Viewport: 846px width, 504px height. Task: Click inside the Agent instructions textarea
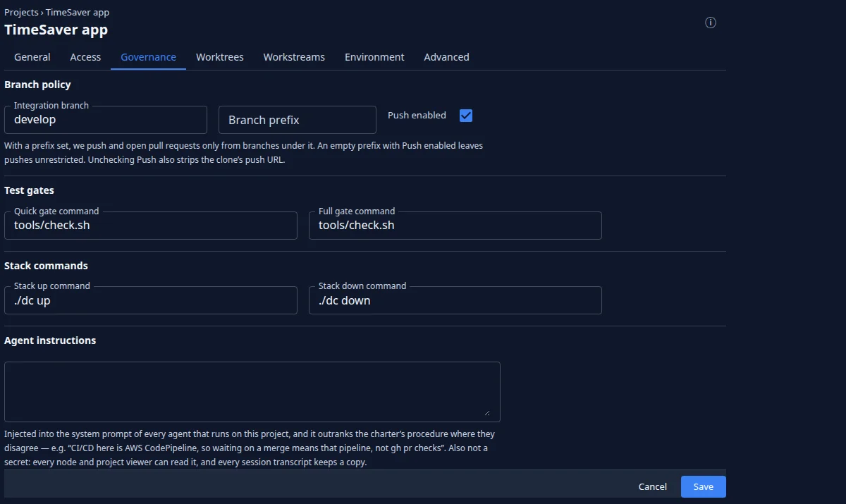click(252, 392)
